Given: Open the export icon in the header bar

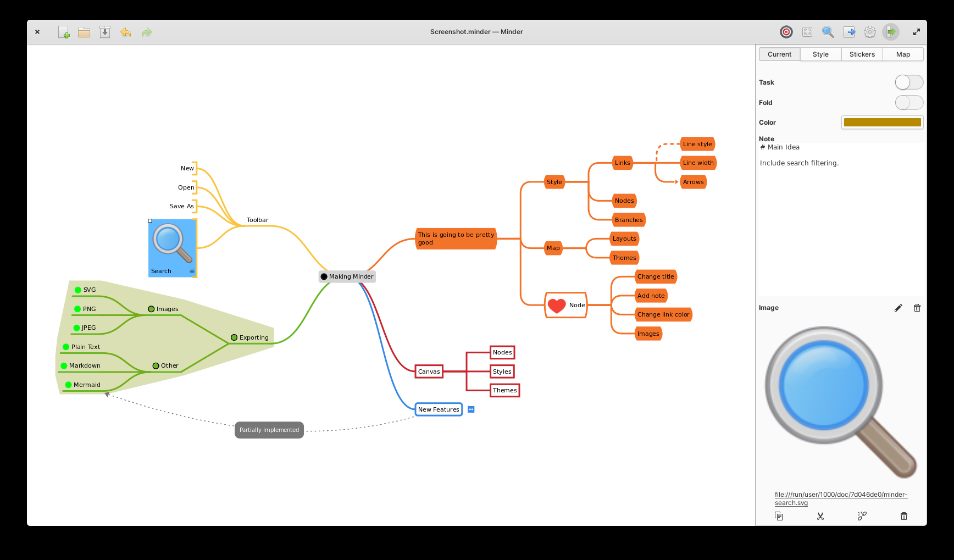Looking at the screenshot, I should click(849, 32).
